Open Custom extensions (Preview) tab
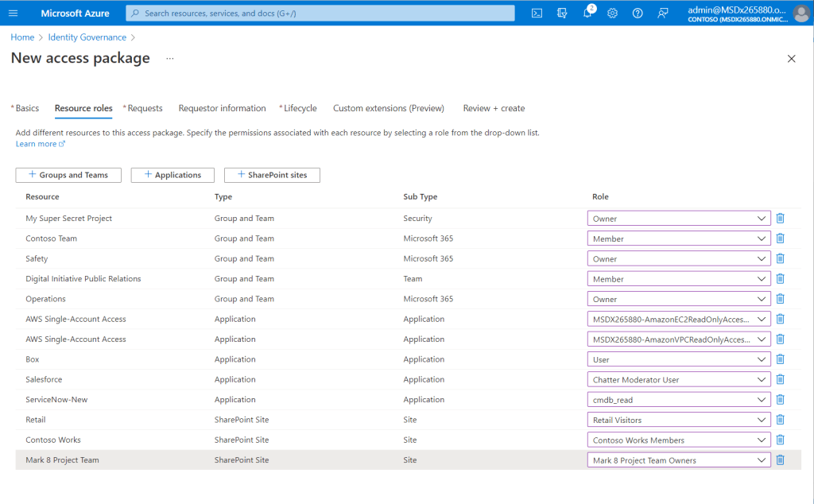Viewport: 814px width, 504px height. pyautogui.click(x=389, y=108)
